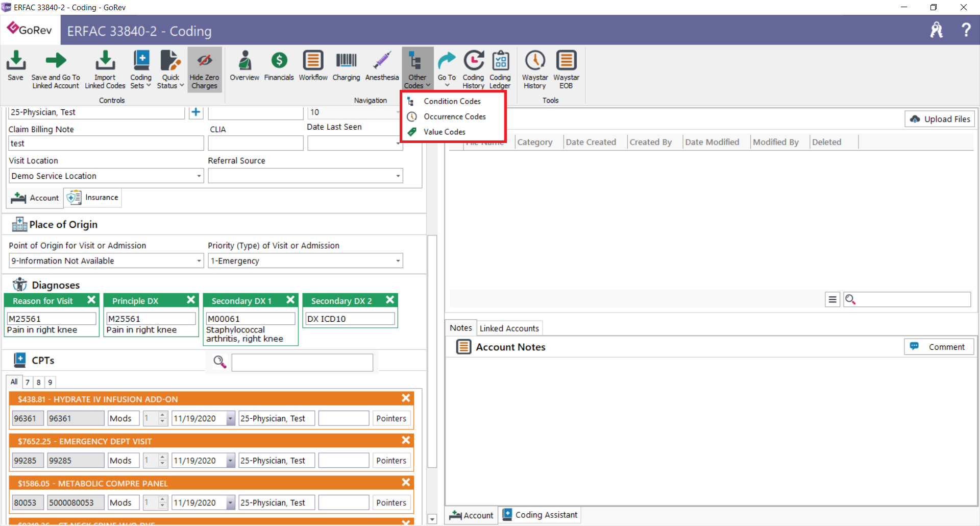This screenshot has width=980, height=526.
Task: Click the plus button next to physician field
Action: coord(196,112)
